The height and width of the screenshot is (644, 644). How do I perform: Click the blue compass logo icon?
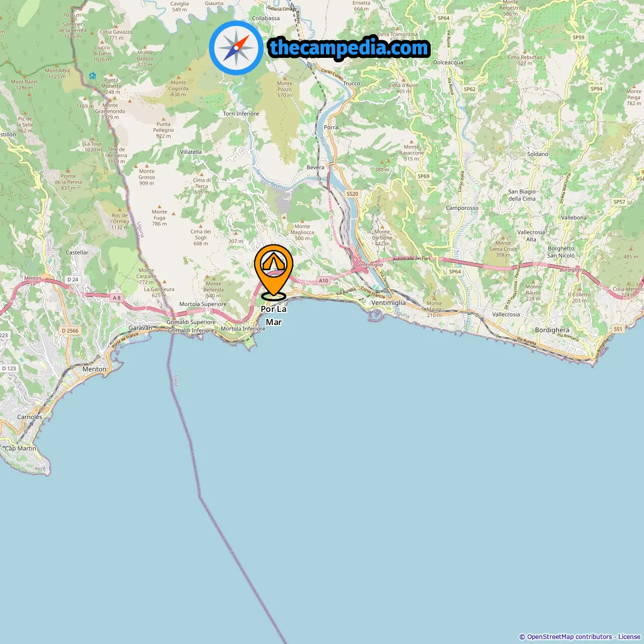coord(236,48)
